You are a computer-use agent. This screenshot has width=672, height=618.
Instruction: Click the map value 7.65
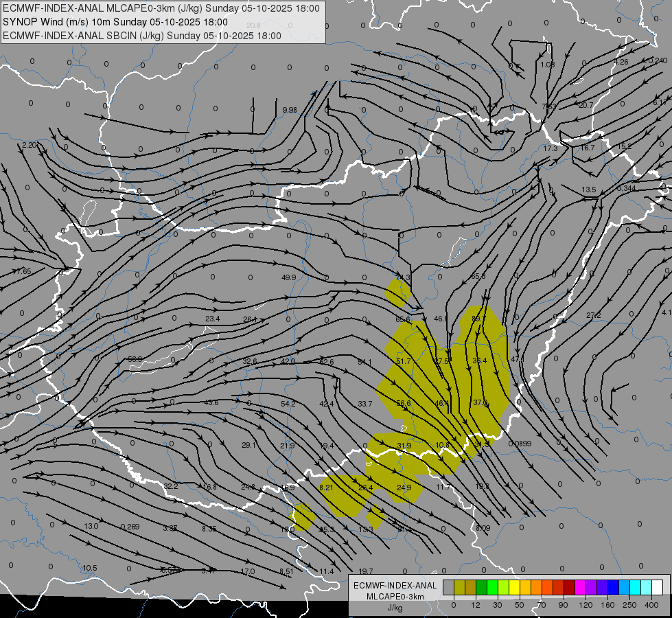(23, 271)
